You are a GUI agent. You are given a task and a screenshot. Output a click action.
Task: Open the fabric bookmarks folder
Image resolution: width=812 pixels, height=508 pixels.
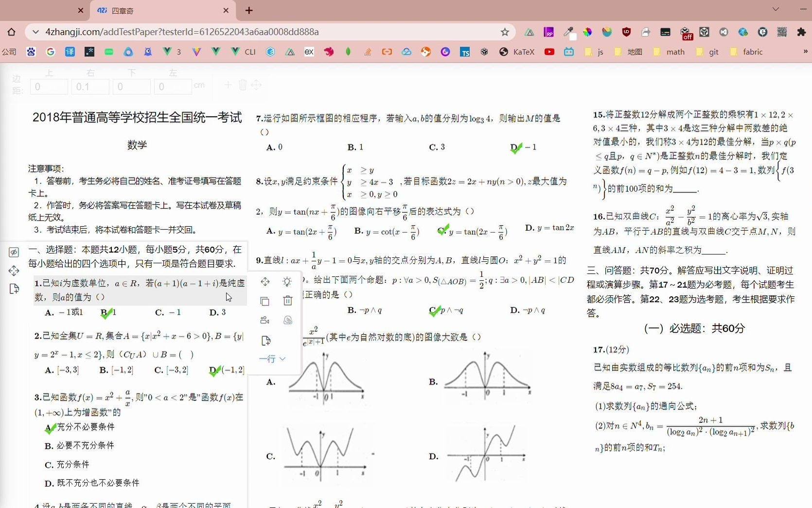pyautogui.click(x=746, y=52)
